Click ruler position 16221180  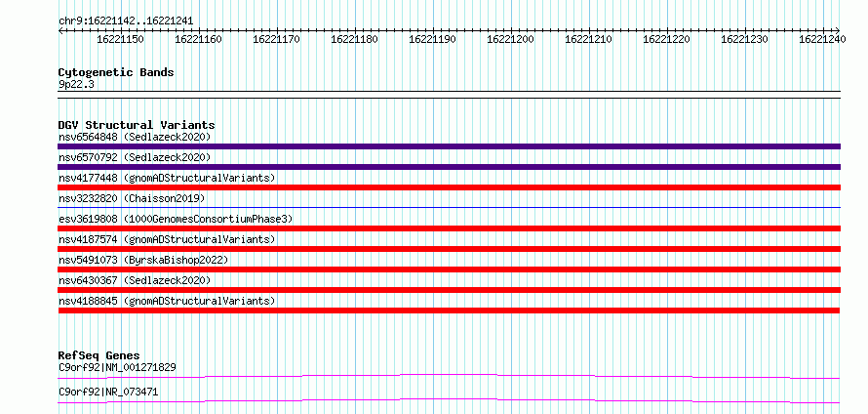pyautogui.click(x=354, y=39)
